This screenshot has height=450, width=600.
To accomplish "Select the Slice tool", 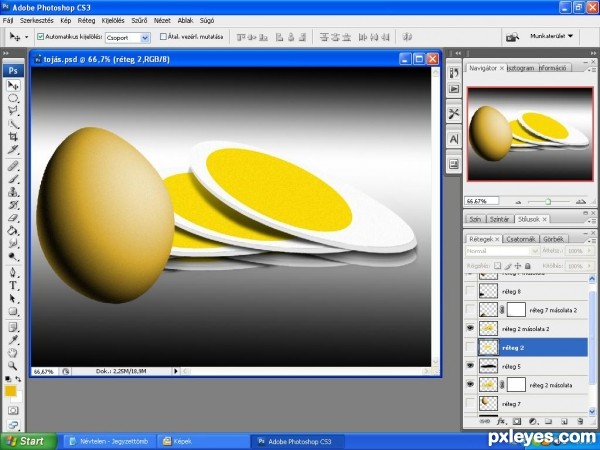I will tap(13, 149).
